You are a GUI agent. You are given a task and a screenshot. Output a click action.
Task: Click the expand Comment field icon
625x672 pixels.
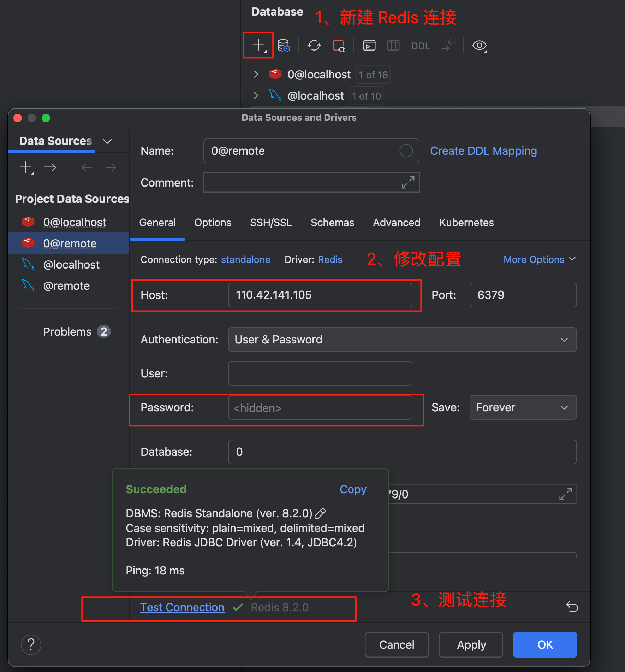click(408, 182)
